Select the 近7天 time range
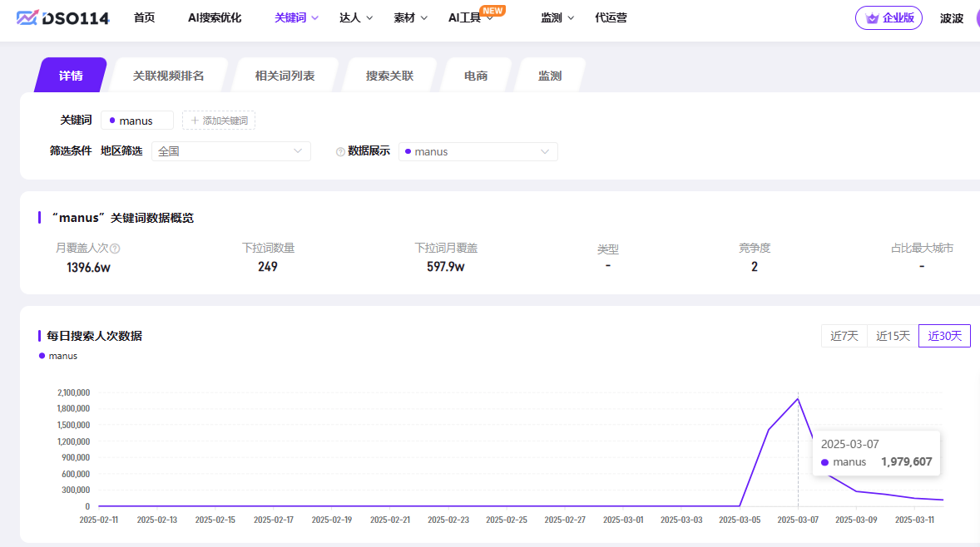Screen dimensions: 980x547 click(844, 336)
